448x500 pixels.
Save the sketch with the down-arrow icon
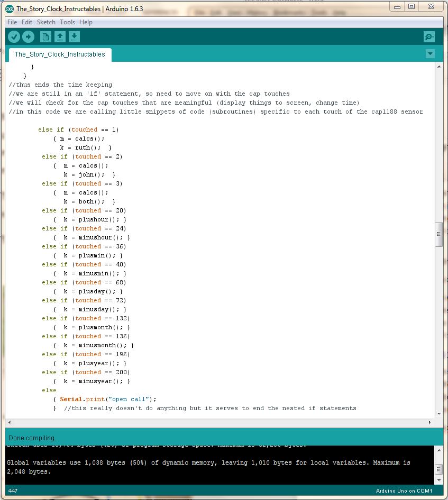point(74,37)
